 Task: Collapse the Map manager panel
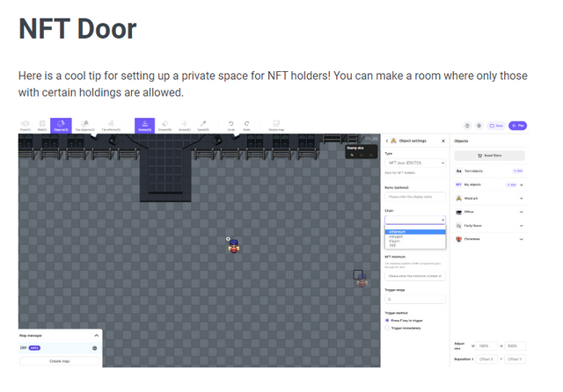(96, 336)
